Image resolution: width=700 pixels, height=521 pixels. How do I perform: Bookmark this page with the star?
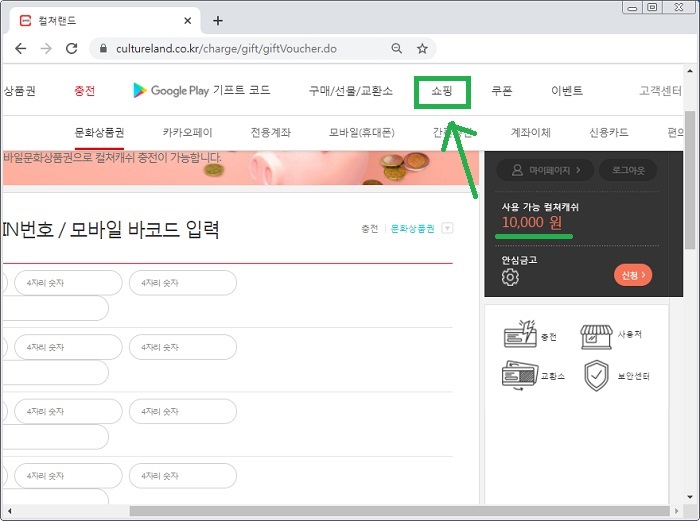click(422, 48)
